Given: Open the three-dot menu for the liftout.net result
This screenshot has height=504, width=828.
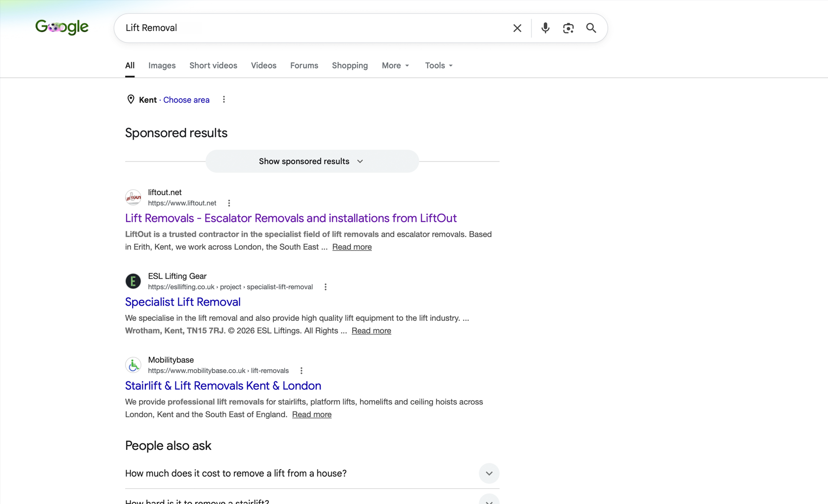Looking at the screenshot, I should [229, 203].
